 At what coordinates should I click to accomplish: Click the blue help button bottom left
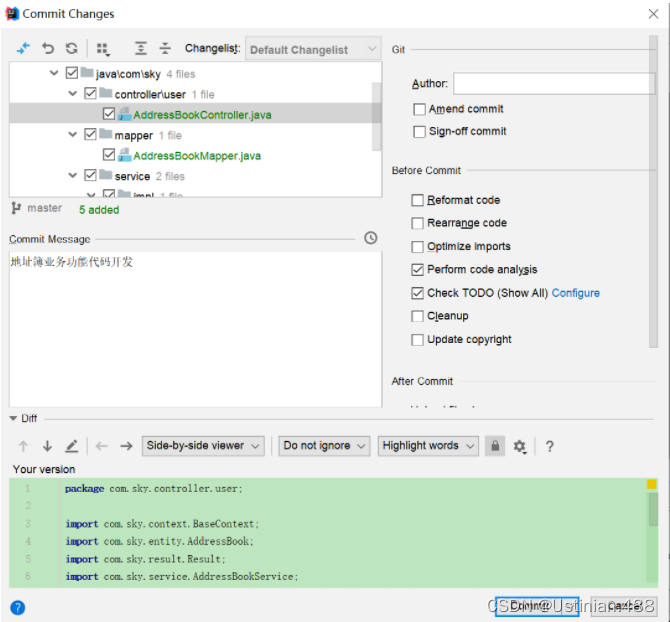(18, 607)
